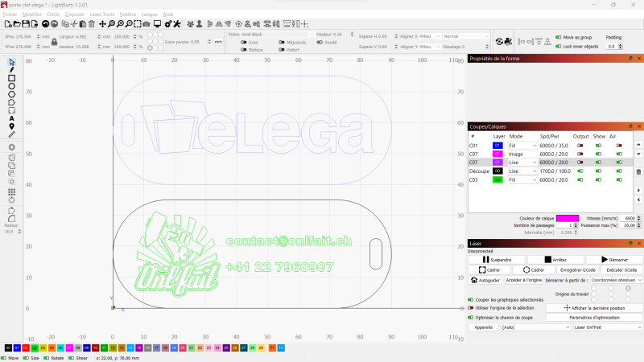Toggle Show switch for C07 Image layer
The width and height of the screenshot is (644, 362).
pos(598,154)
